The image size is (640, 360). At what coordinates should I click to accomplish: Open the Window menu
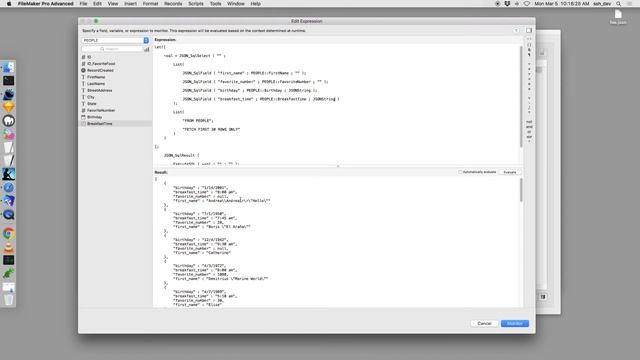click(x=236, y=4)
